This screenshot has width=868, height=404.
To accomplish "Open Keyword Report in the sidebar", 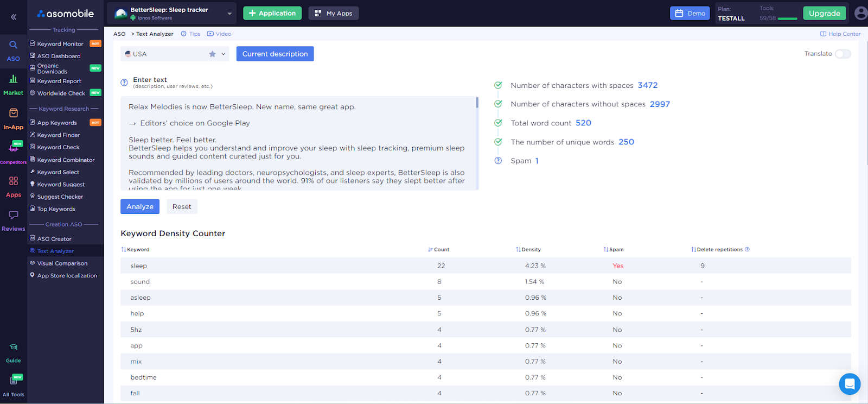I will point(59,81).
